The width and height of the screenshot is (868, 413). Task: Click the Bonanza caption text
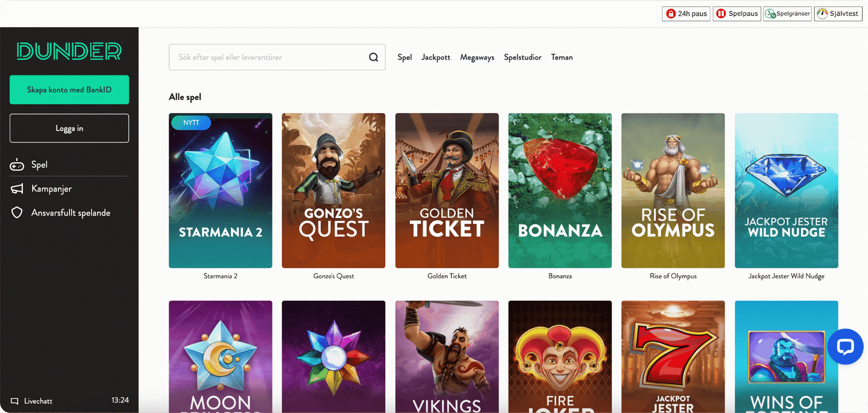[x=560, y=276]
